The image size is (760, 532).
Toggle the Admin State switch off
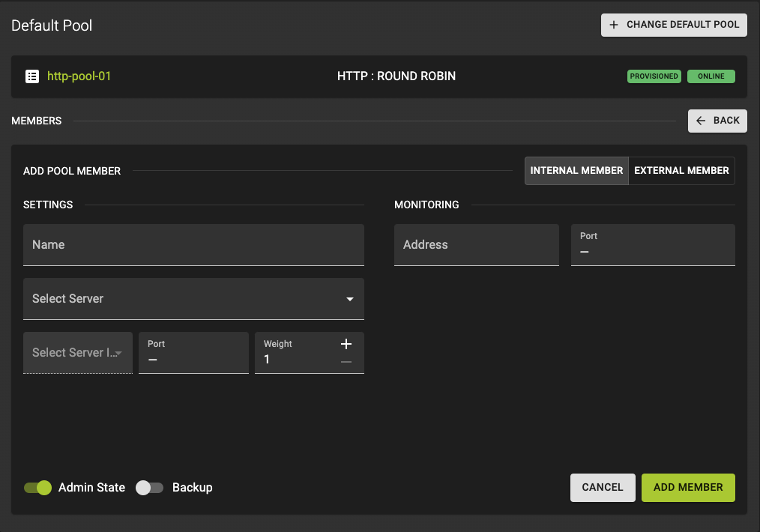tap(37, 488)
